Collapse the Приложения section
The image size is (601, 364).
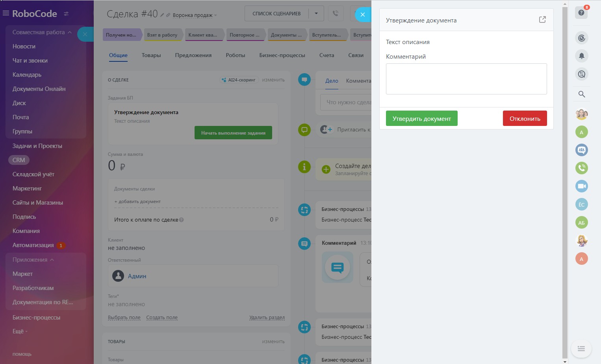coord(52,260)
